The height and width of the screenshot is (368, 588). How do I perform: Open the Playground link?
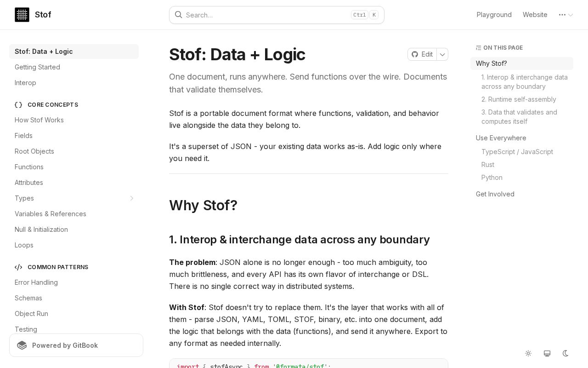494,15
